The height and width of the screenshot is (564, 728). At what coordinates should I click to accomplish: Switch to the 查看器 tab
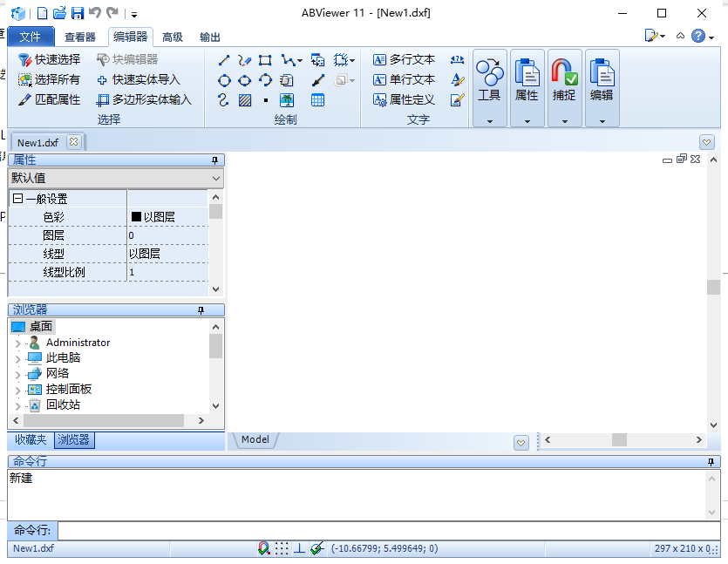coord(80,37)
